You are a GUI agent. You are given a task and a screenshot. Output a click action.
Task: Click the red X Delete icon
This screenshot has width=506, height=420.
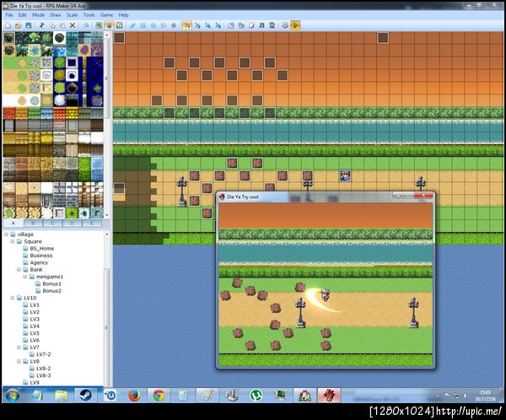[x=73, y=25]
